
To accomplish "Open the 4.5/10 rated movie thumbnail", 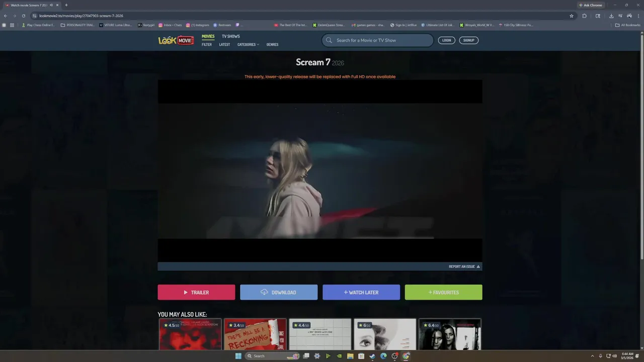I will 190,334.
